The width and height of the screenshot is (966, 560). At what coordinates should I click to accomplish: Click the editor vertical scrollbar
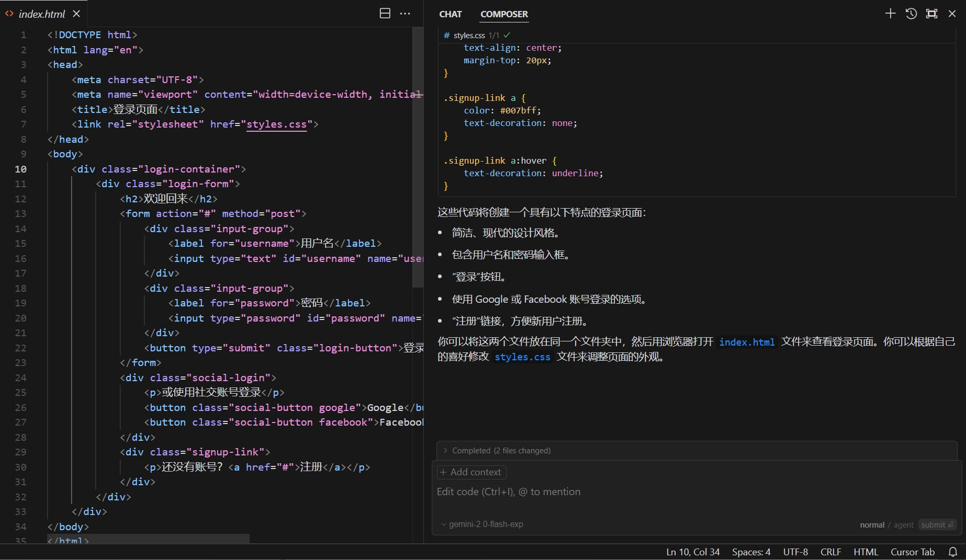(x=418, y=157)
